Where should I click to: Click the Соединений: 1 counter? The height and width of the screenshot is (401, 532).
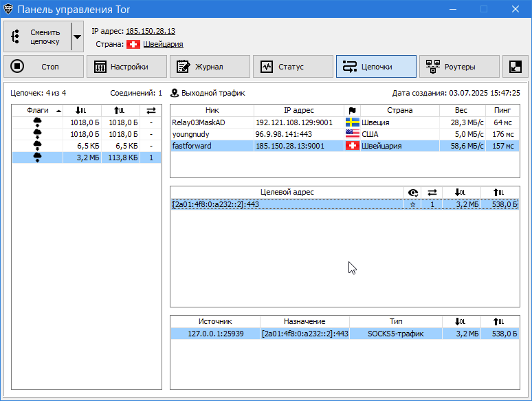click(136, 93)
